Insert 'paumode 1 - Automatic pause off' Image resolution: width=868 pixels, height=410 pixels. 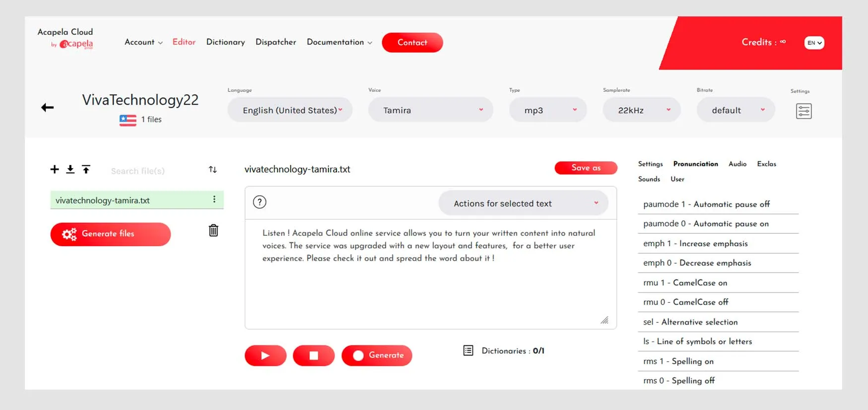[x=718, y=204]
